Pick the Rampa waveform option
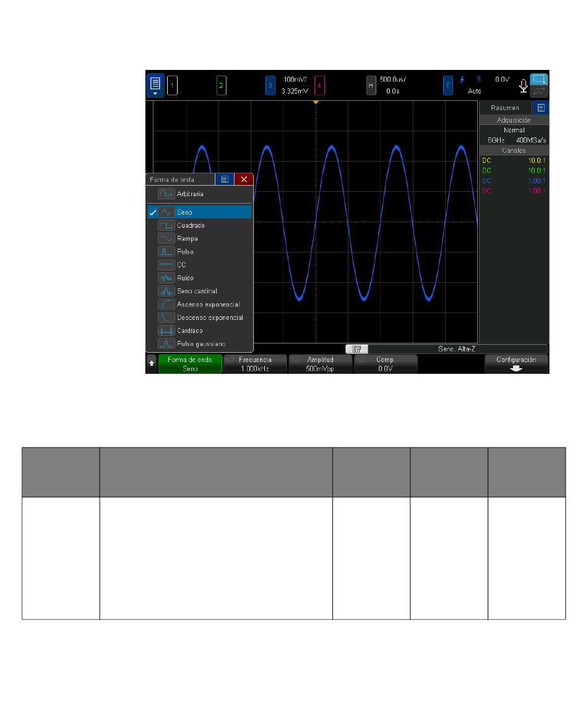 click(x=199, y=239)
